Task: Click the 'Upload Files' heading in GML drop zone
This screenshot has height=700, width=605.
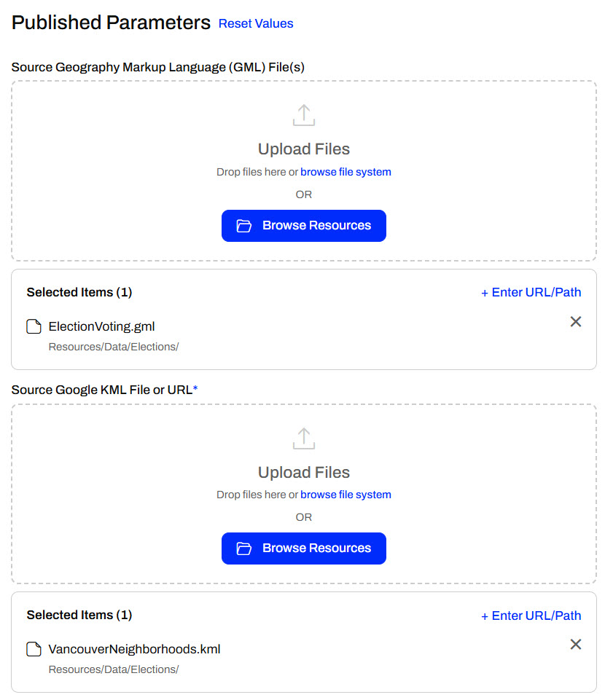Action: click(x=304, y=149)
